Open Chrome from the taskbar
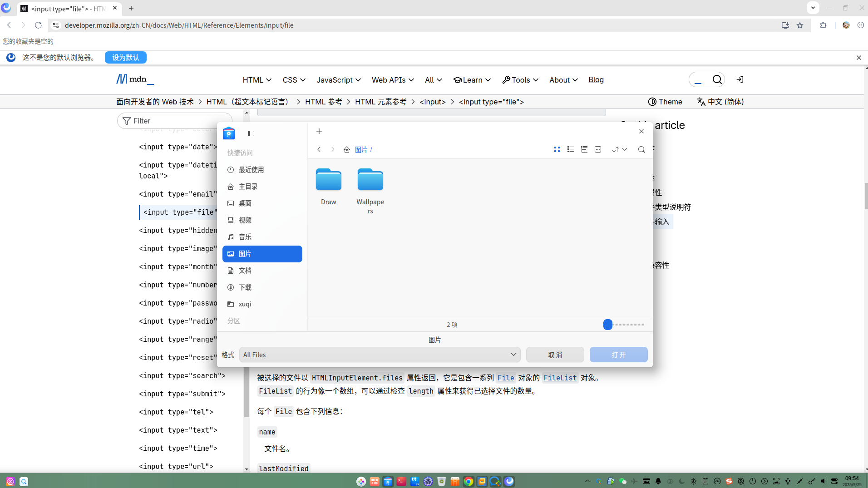868x488 pixels. tap(469, 481)
